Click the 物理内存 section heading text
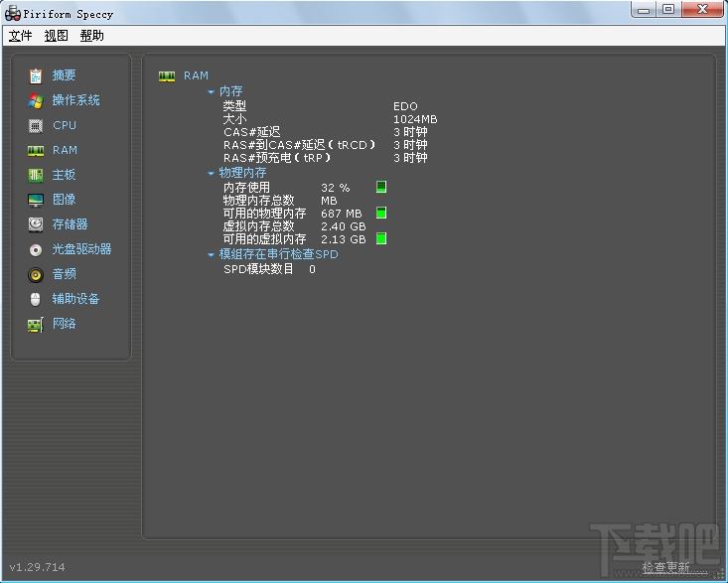 242,173
